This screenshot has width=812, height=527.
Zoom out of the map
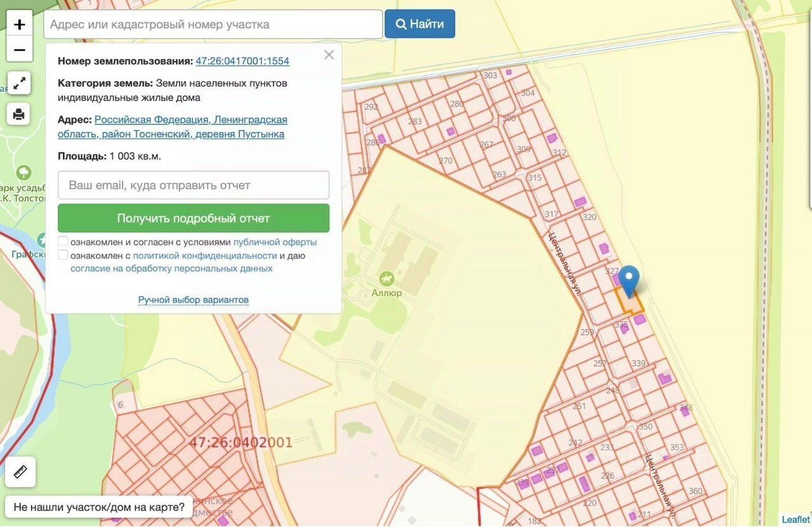[x=20, y=49]
